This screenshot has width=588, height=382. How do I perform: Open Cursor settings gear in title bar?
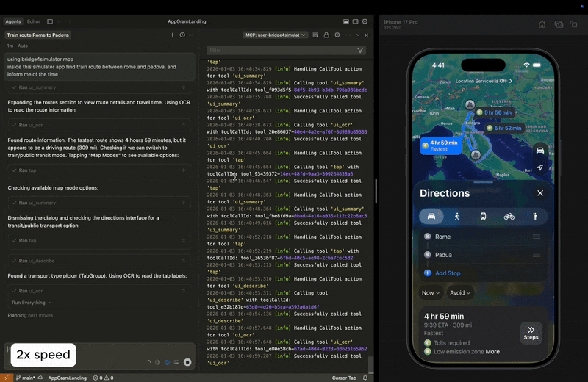365,21
